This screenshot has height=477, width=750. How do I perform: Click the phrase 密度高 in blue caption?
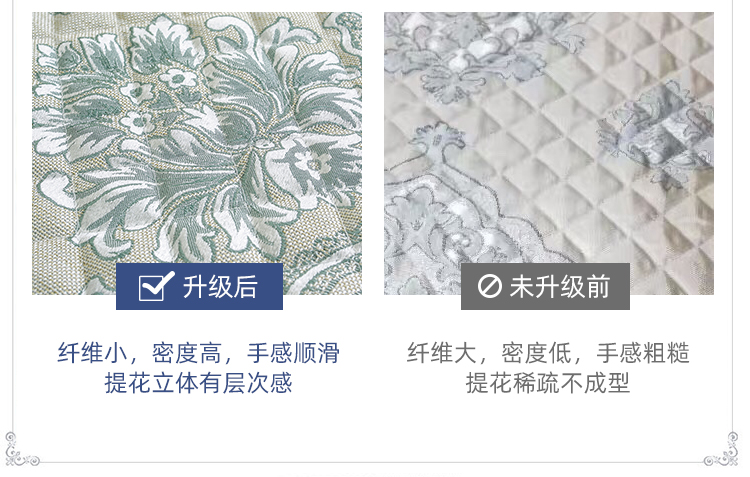click(187, 353)
